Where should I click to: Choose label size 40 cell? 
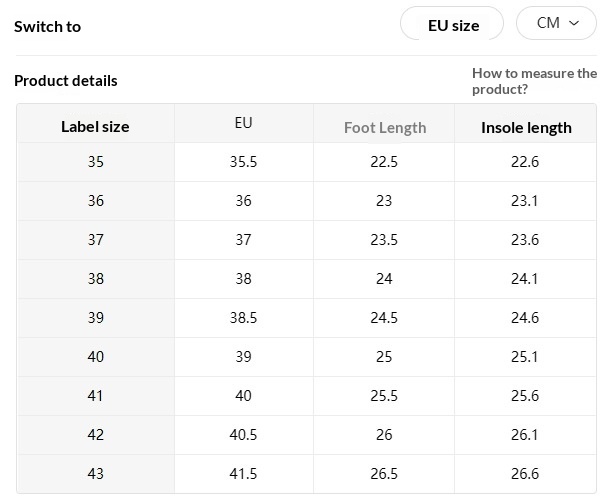point(95,357)
